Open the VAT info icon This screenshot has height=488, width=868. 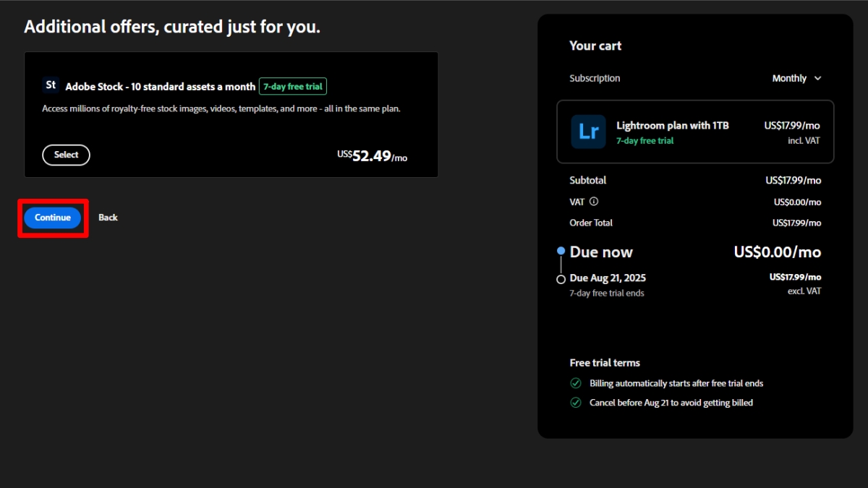click(594, 202)
